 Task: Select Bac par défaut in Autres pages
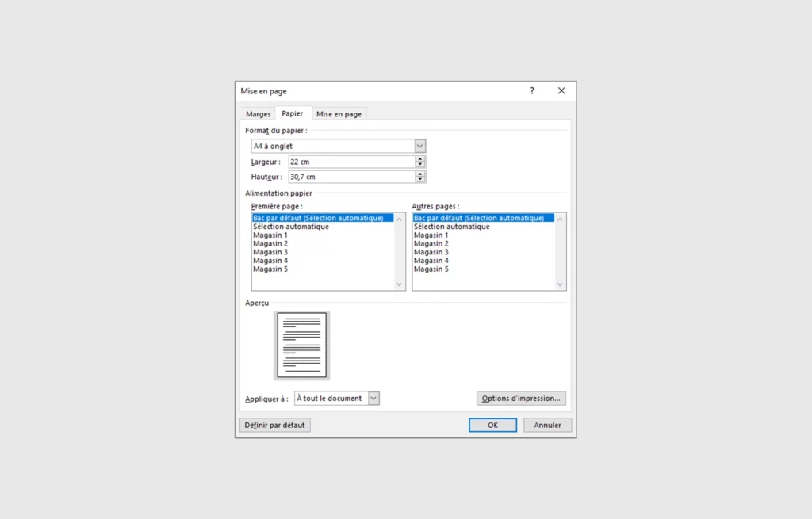(483, 218)
